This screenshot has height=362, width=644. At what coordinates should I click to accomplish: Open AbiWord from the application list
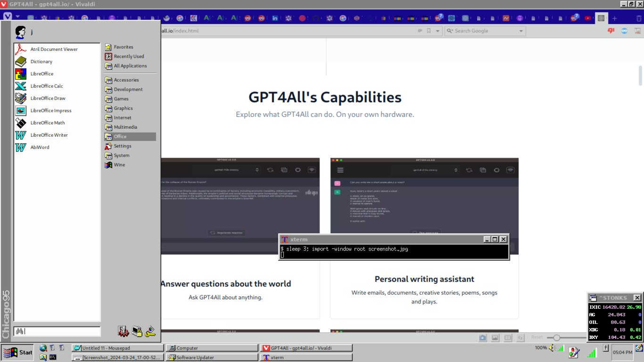pyautogui.click(x=40, y=147)
